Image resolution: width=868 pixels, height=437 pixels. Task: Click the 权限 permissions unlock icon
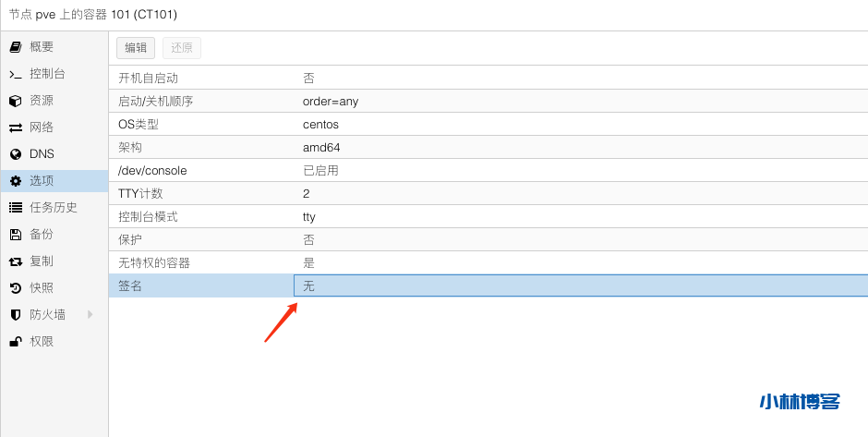pos(15,342)
